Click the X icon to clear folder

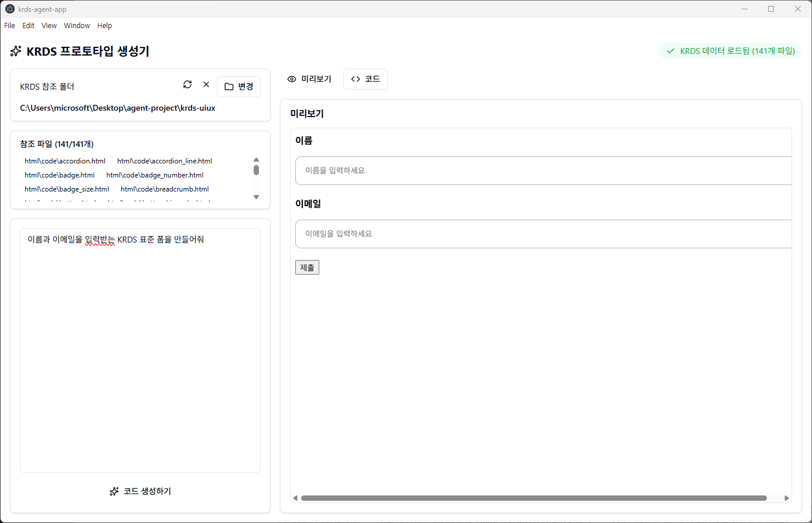point(206,84)
